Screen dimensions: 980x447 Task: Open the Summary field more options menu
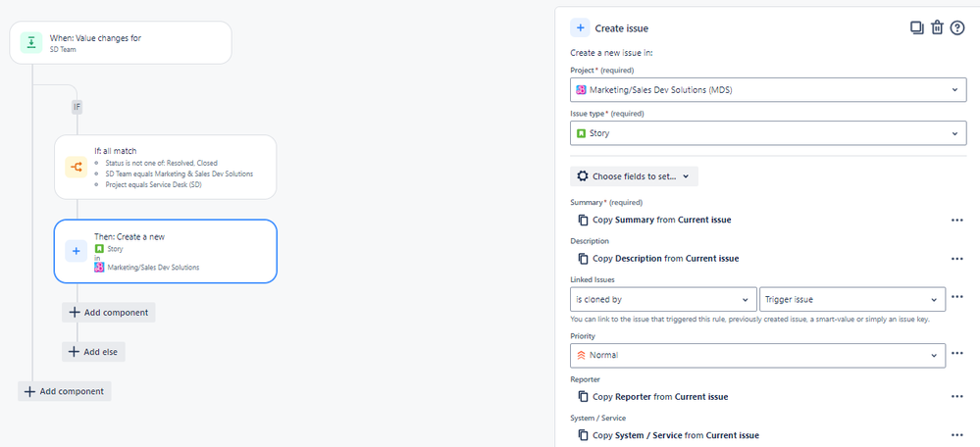pyautogui.click(x=956, y=220)
